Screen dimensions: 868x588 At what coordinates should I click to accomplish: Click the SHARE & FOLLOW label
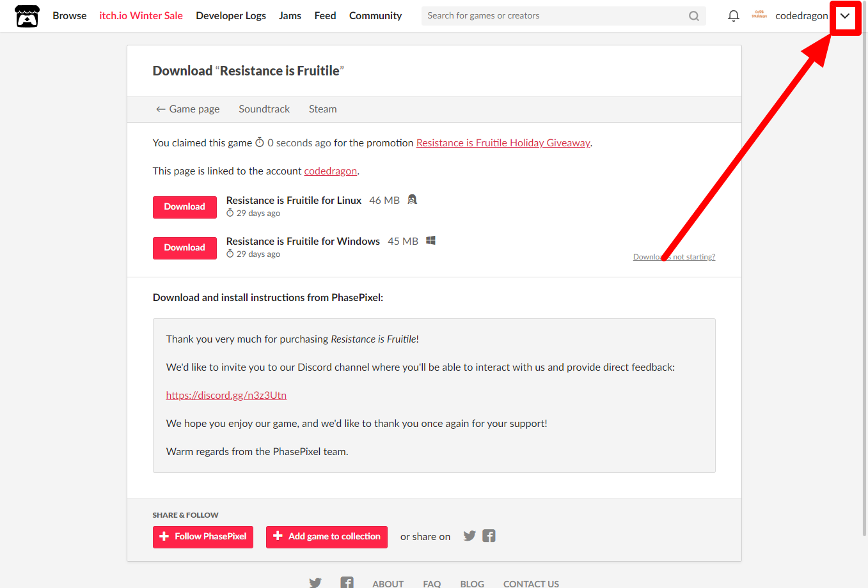185,515
